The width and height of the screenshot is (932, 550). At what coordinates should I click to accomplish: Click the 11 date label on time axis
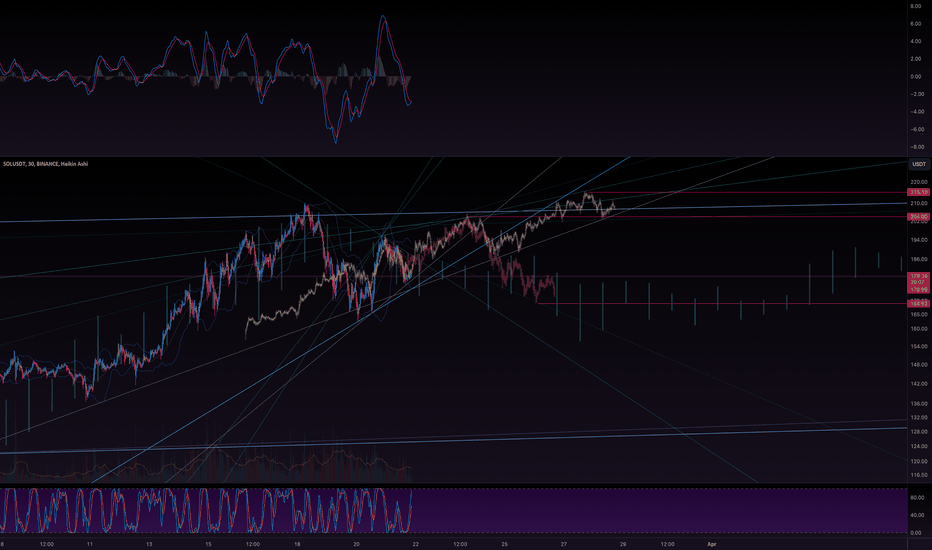[x=90, y=544]
